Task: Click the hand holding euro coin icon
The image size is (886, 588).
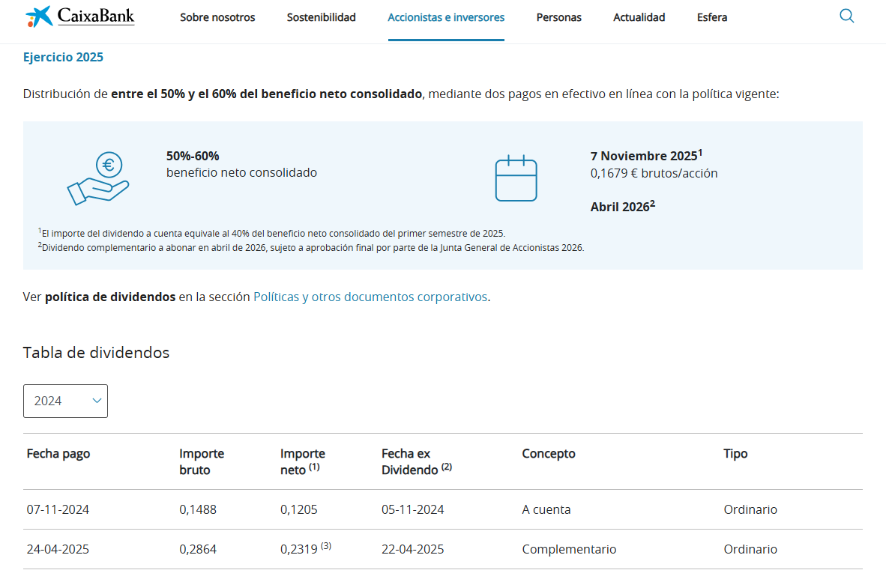Action: (x=98, y=178)
